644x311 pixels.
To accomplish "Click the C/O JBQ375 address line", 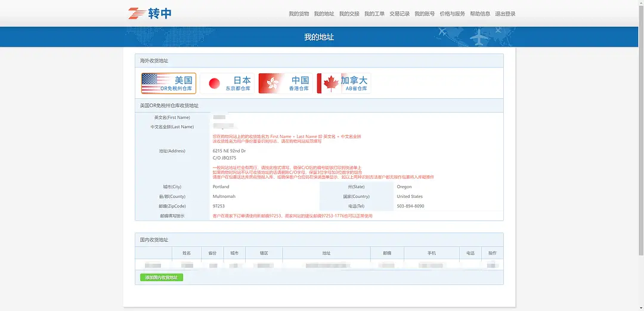I will point(225,158).
